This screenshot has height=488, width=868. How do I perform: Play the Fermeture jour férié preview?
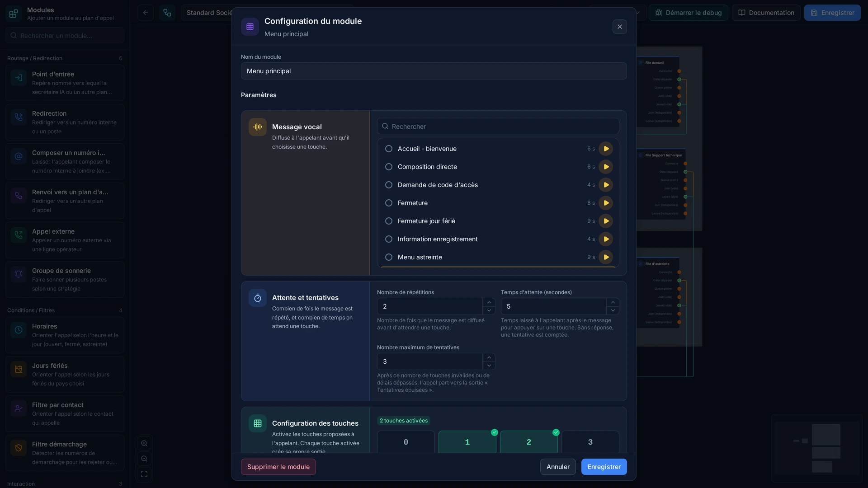click(606, 221)
